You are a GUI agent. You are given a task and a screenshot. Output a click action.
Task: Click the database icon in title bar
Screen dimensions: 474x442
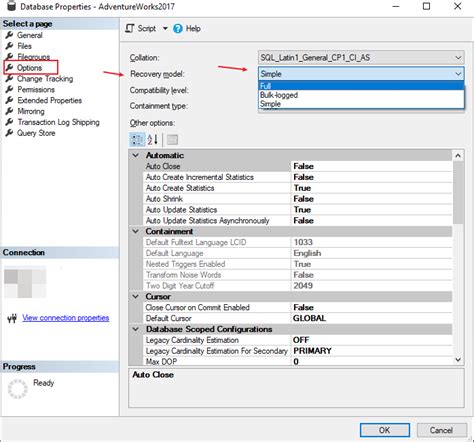point(11,6)
